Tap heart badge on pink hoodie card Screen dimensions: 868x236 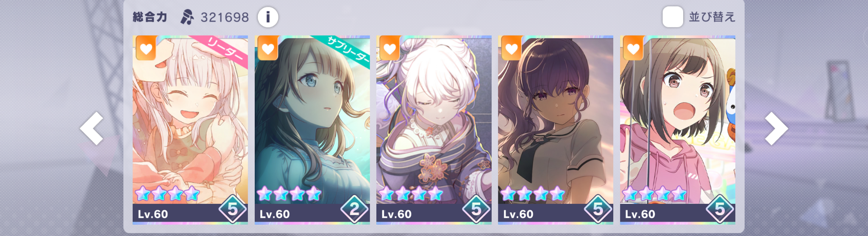[x=633, y=48]
